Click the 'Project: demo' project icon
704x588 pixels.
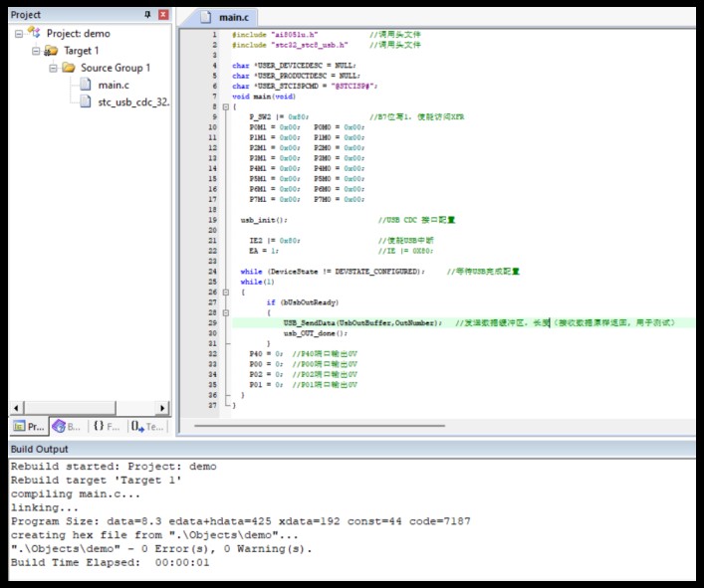(x=34, y=33)
